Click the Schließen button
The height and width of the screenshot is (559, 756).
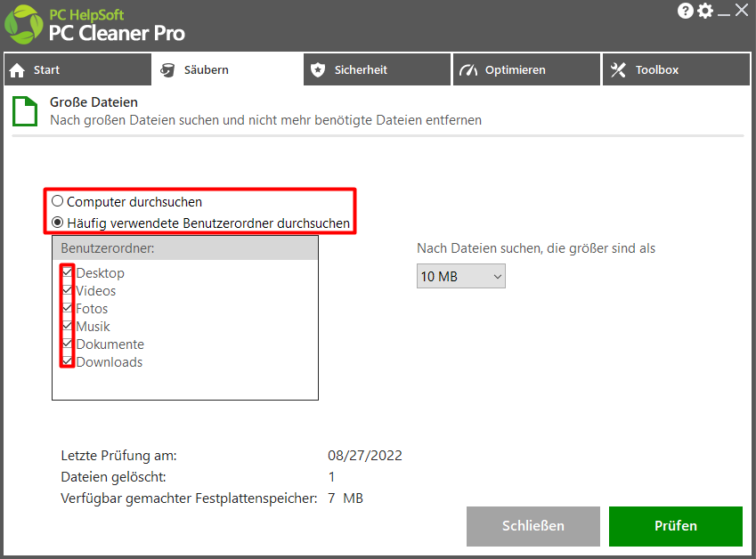point(533,526)
